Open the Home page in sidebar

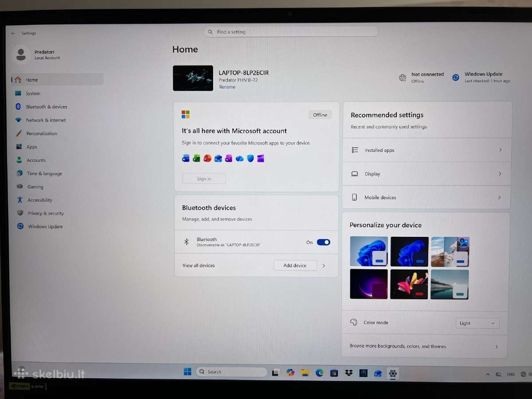pos(58,80)
